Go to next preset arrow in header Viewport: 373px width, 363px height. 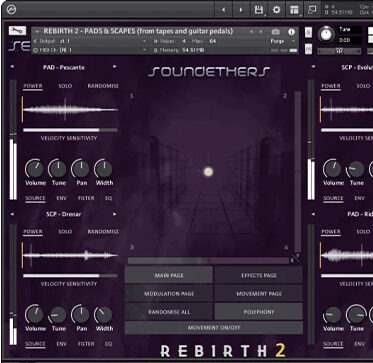[x=241, y=10]
